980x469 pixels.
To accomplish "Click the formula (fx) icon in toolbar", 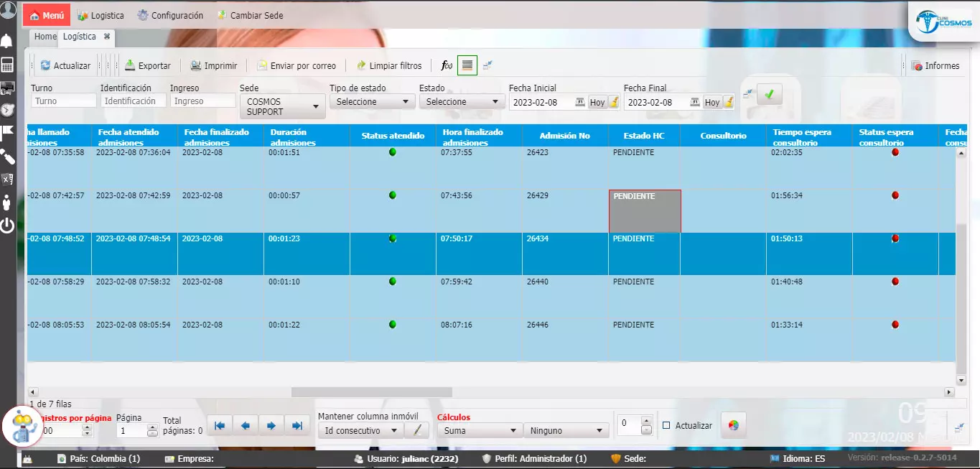I will (x=446, y=65).
